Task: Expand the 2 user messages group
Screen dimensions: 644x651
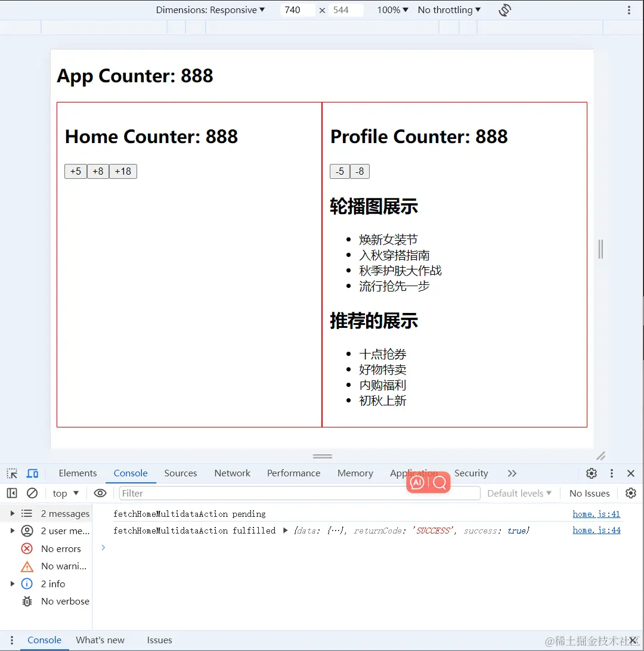Action: pos(13,531)
